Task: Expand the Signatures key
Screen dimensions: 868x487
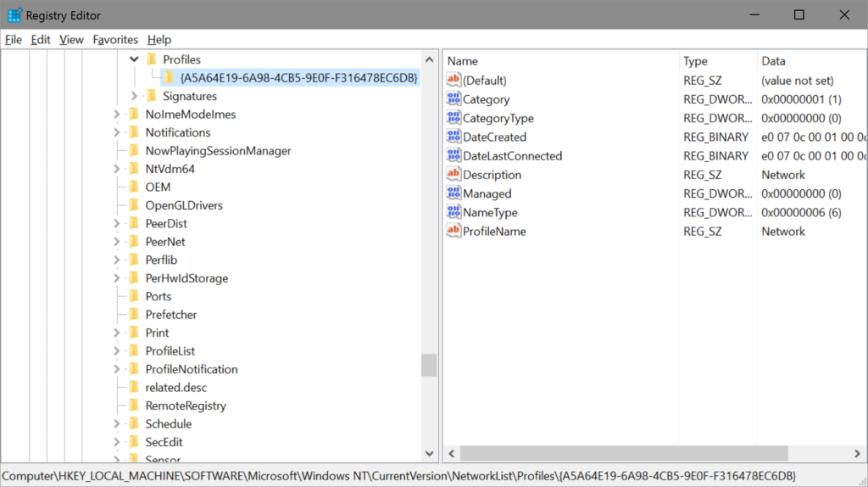Action: pyautogui.click(x=134, y=97)
